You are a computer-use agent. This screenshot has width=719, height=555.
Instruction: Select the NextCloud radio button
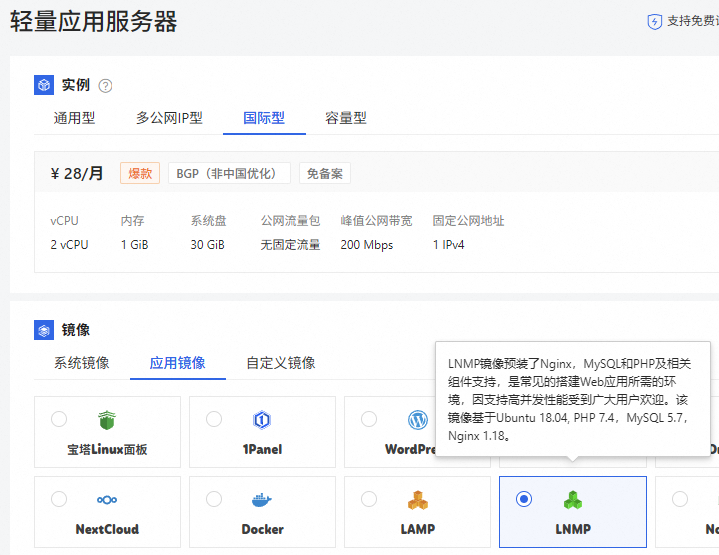click(59, 499)
